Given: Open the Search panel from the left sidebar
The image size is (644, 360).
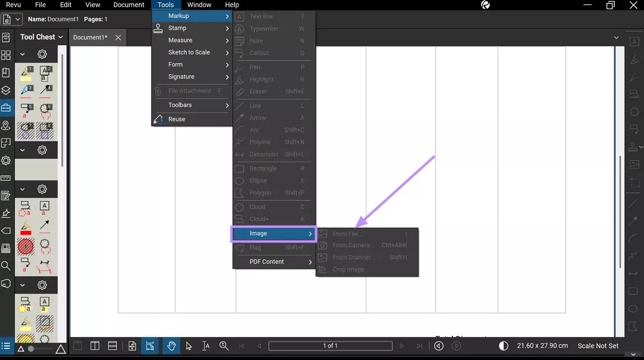Looking at the screenshot, I should click(x=6, y=265).
